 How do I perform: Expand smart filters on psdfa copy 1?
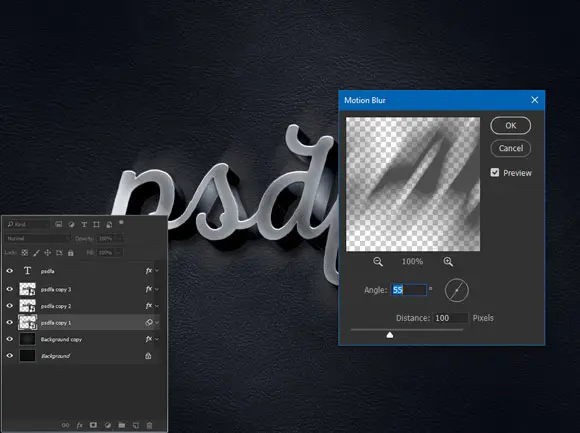tap(157, 322)
